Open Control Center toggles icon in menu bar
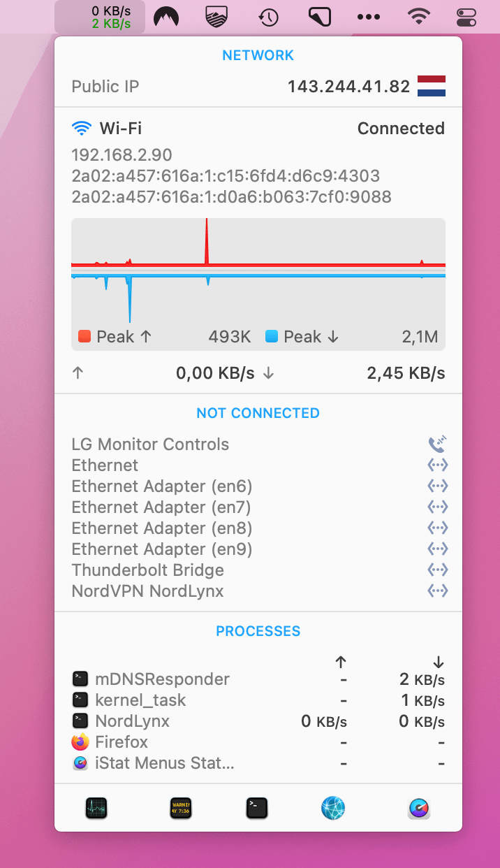Screen dimensions: 500x868 pyautogui.click(x=466, y=17)
